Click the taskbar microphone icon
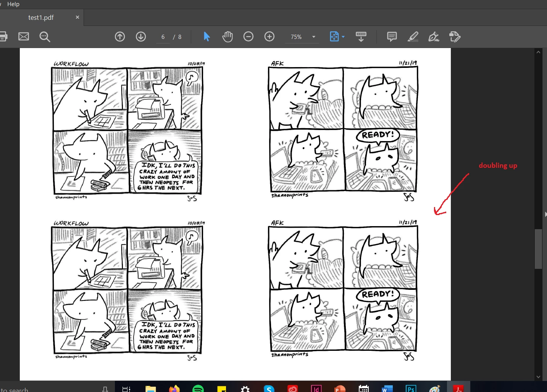Image resolution: width=547 pixels, height=392 pixels. tap(105, 389)
